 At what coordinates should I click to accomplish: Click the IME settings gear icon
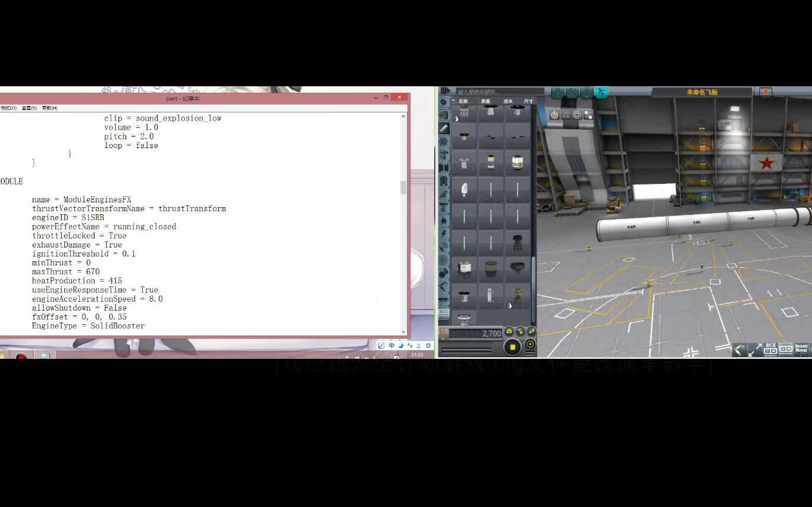pyautogui.click(x=428, y=345)
